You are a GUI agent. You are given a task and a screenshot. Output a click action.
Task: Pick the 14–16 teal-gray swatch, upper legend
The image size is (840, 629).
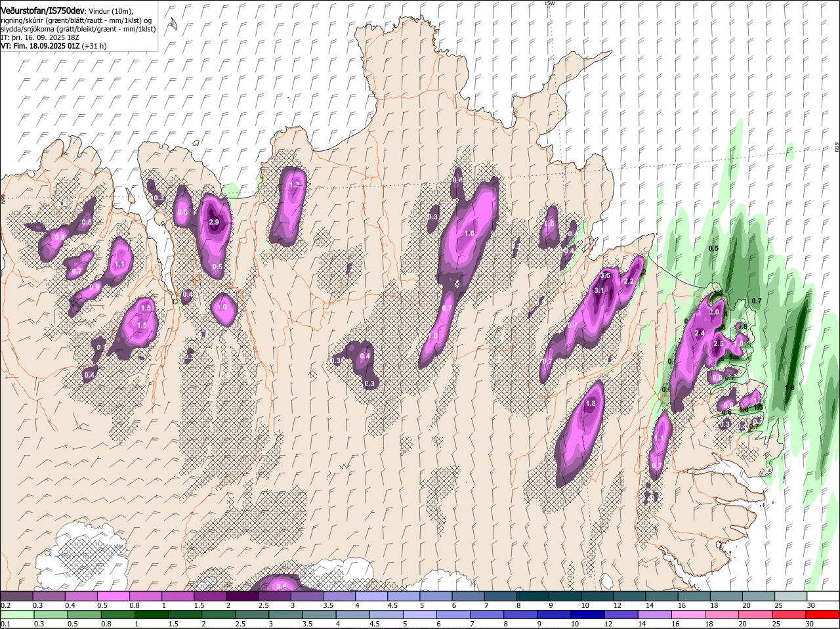click(x=662, y=596)
